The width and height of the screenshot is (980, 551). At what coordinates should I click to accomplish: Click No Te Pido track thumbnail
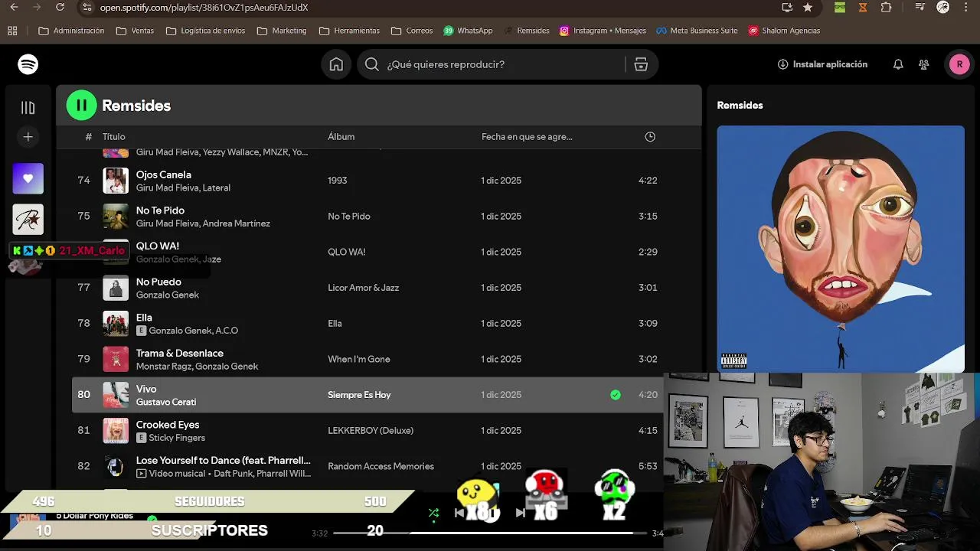point(116,217)
